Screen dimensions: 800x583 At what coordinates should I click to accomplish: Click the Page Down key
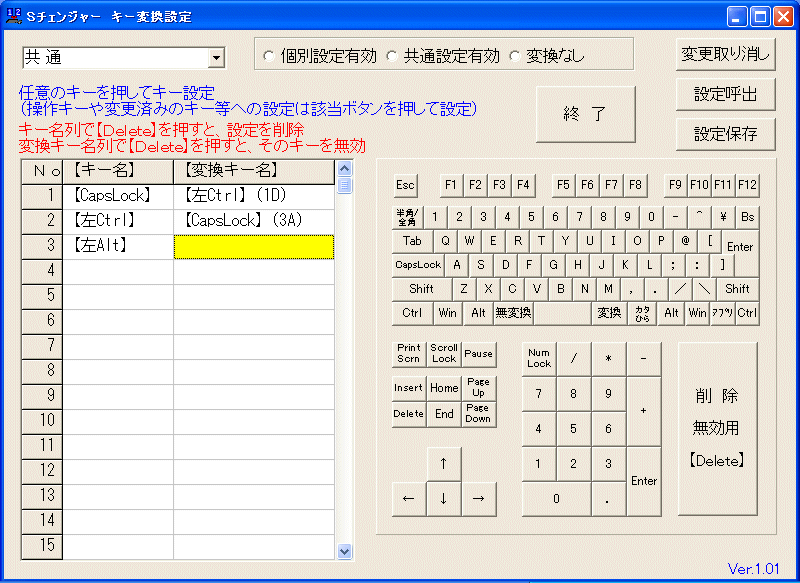479,414
